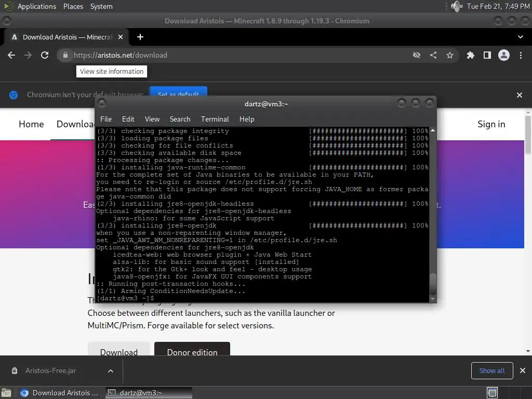The width and height of the screenshot is (532, 399).
Task: Dismiss the default browser infobar
Action: (520, 95)
